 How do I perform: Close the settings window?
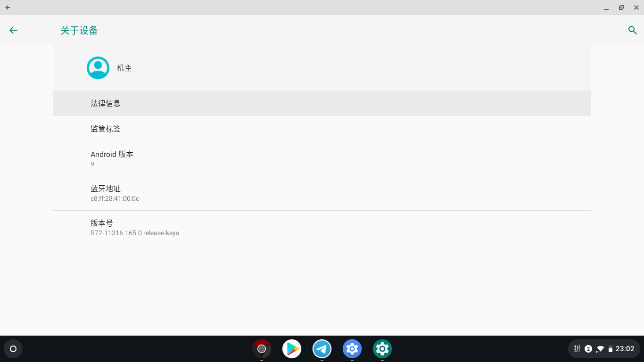point(636,8)
